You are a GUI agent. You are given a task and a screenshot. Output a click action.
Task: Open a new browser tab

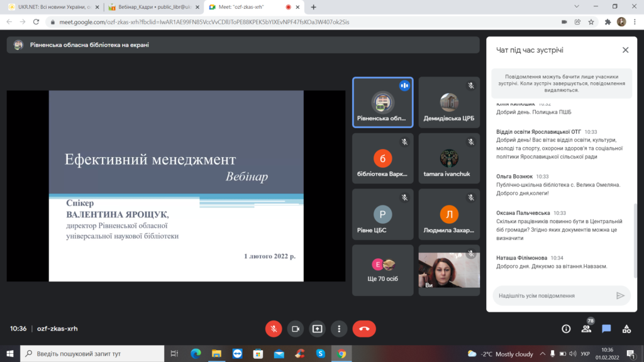coord(313,7)
